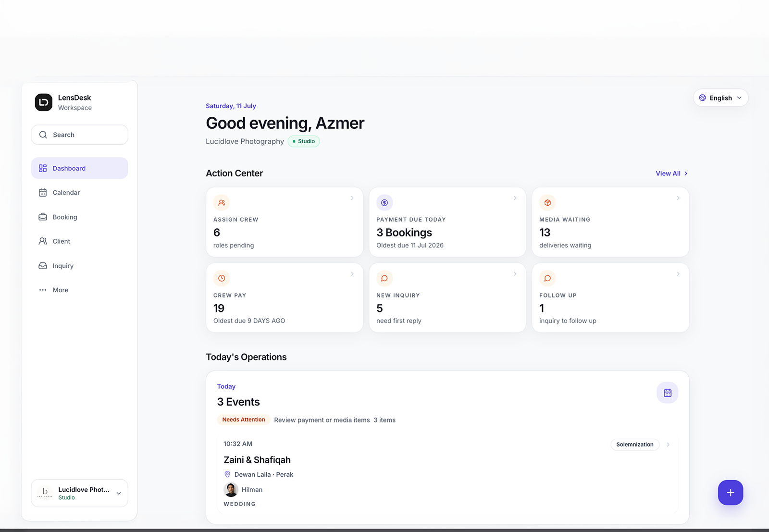769x532 pixels.
Task: Click 'Oldest due 9 DAYS AGO' text
Action: (249, 321)
